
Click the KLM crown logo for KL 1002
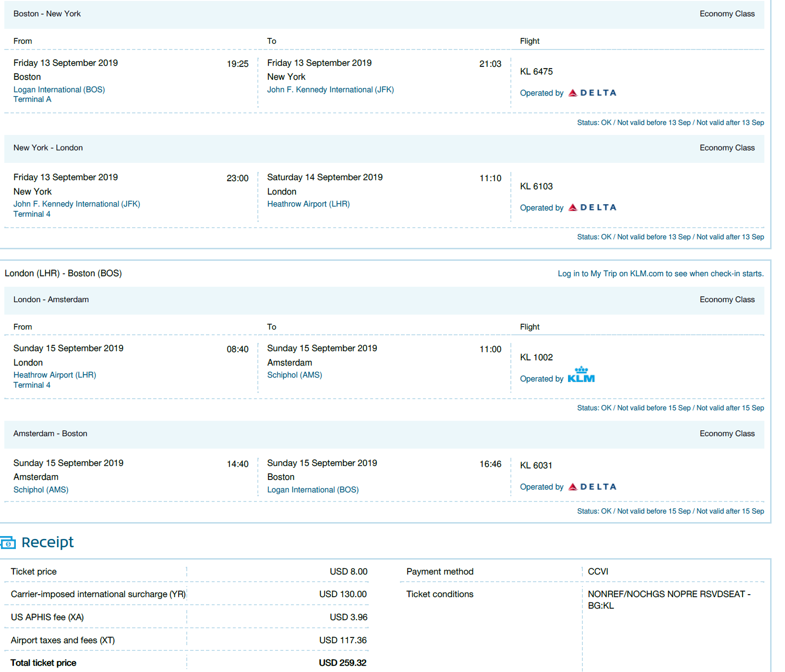581,375
